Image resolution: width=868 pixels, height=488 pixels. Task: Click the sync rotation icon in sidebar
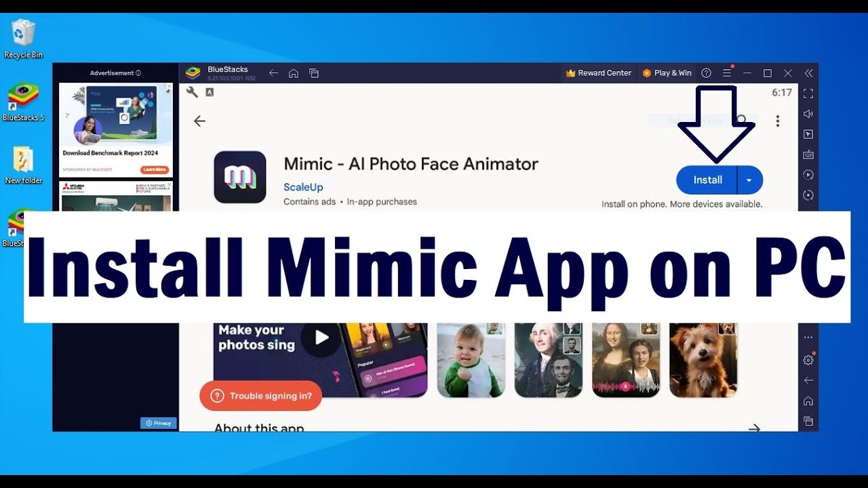[x=808, y=195]
